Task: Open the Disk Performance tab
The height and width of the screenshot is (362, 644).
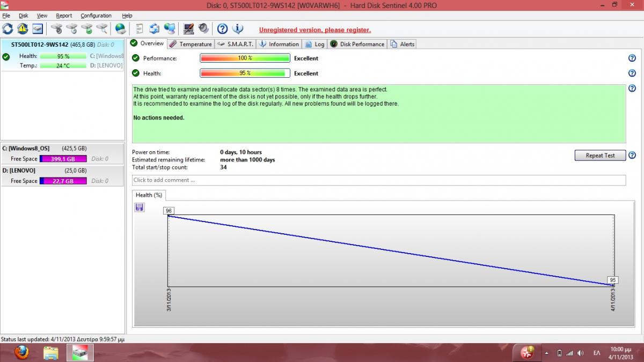Action: click(357, 44)
